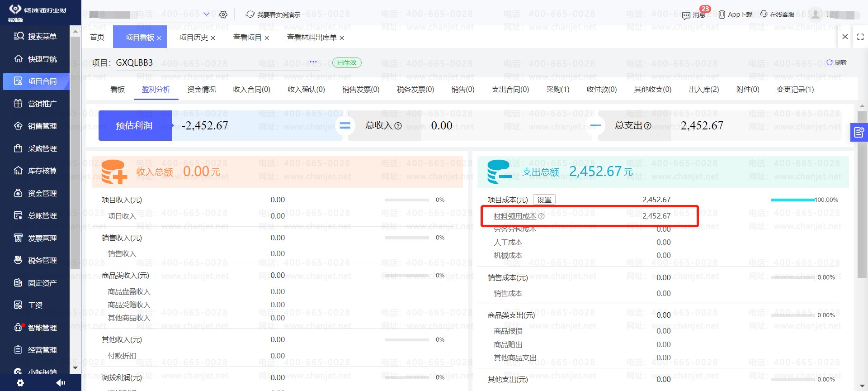Switch to the 查看材料出库单 tab
The image size is (868, 391).
point(312,38)
